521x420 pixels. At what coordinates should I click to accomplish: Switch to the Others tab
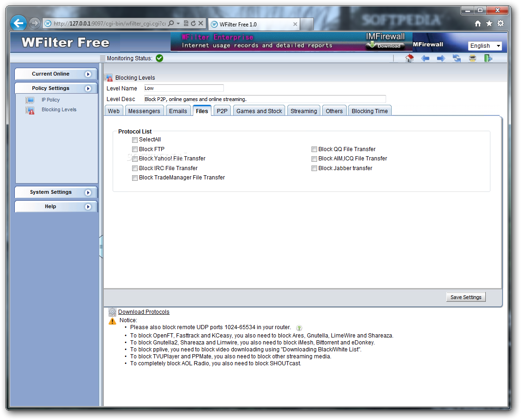[x=334, y=111]
